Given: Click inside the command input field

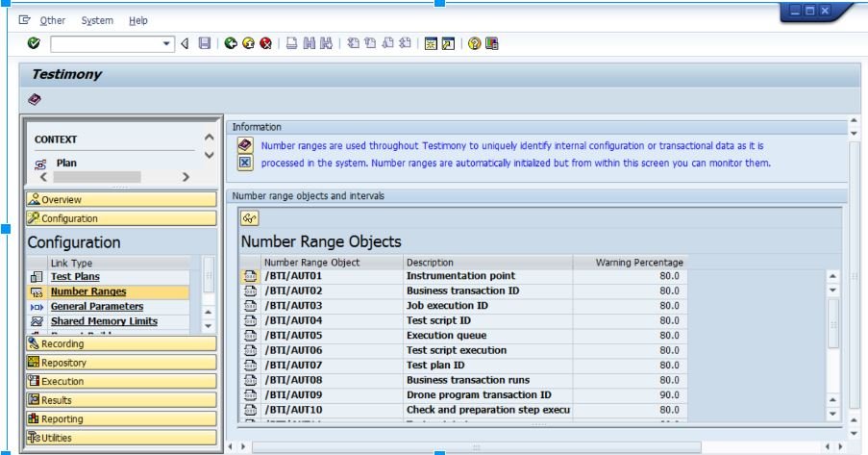Looking at the screenshot, I should (x=107, y=44).
